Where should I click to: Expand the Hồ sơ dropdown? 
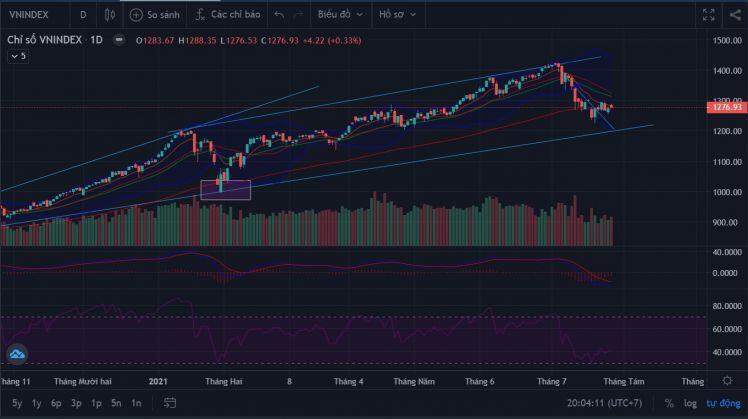pyautogui.click(x=397, y=15)
